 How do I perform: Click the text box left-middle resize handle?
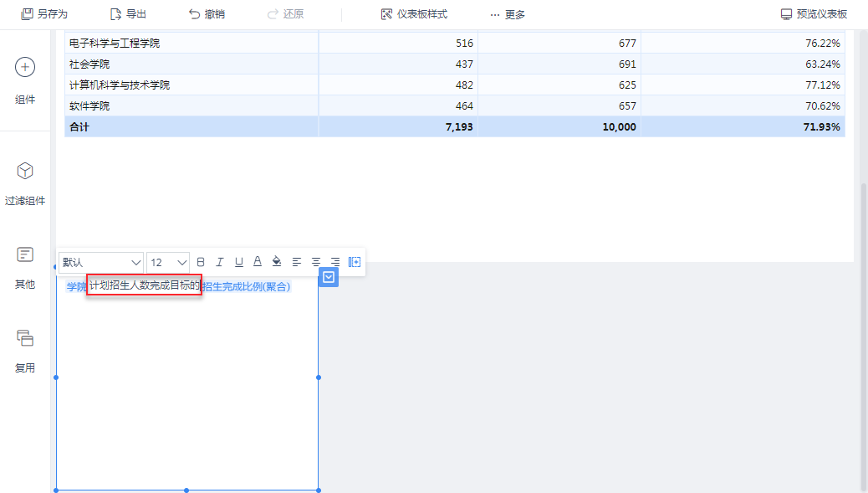tap(56, 377)
